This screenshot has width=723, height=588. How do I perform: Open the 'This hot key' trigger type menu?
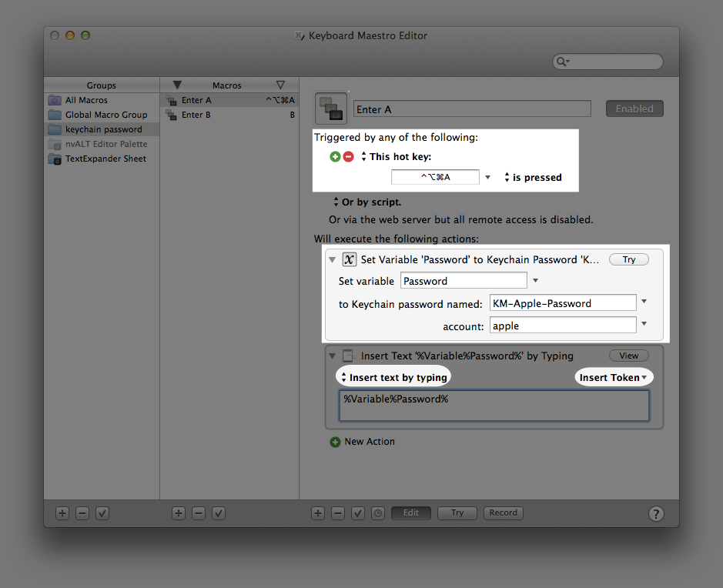tap(396, 157)
